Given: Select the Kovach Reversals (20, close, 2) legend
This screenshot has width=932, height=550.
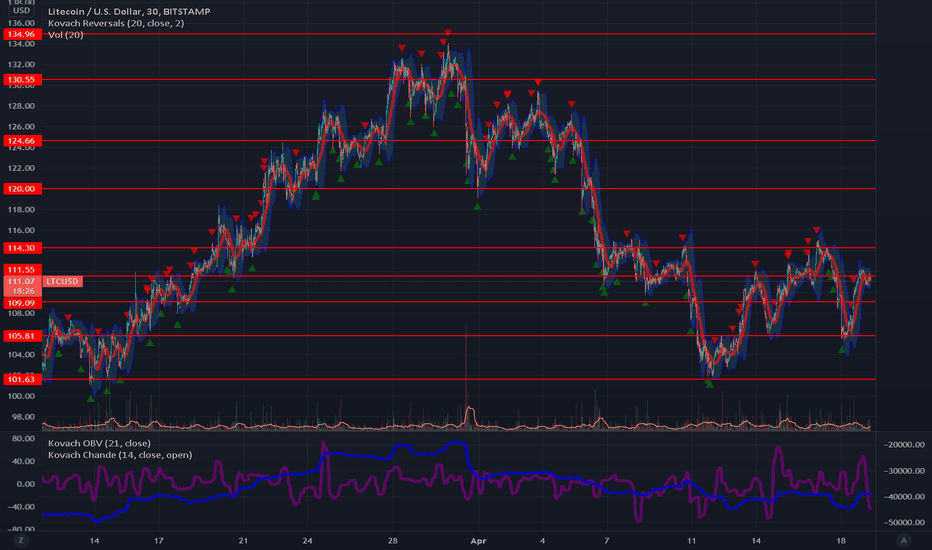Looking at the screenshot, I should tap(116, 23).
